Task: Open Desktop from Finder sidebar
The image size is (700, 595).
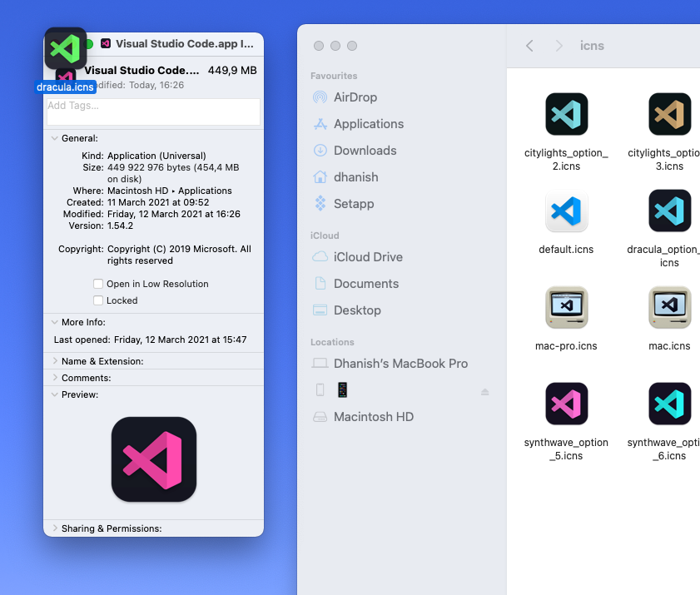Action: coord(357,310)
